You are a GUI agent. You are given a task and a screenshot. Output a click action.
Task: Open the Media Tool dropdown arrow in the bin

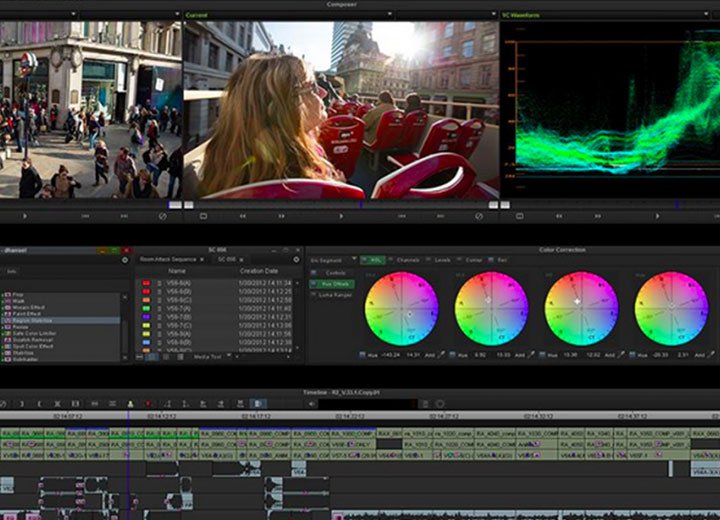pos(229,356)
